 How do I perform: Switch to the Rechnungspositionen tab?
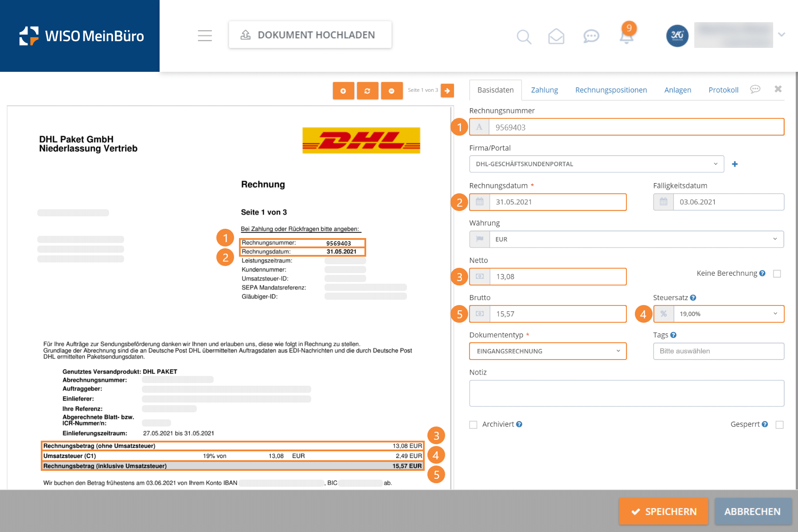(x=611, y=90)
